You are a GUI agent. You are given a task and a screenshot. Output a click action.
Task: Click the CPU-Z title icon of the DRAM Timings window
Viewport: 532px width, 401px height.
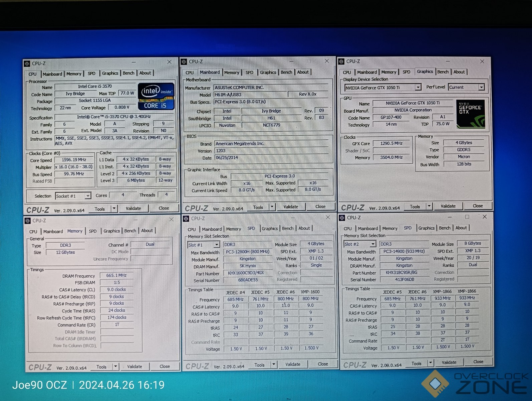(x=28, y=221)
